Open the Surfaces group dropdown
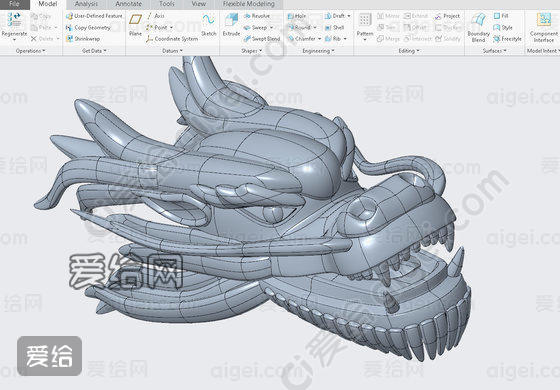Image resolution: width=560 pixels, height=390 pixels. tap(495, 51)
